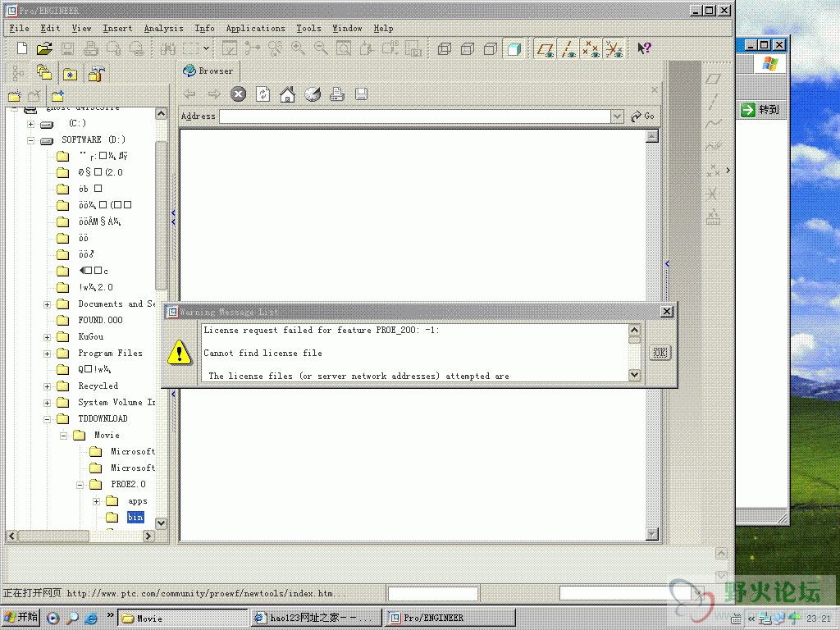This screenshot has width=840, height=630.
Task: Select the wireframe display mode icon
Action: 445,48
